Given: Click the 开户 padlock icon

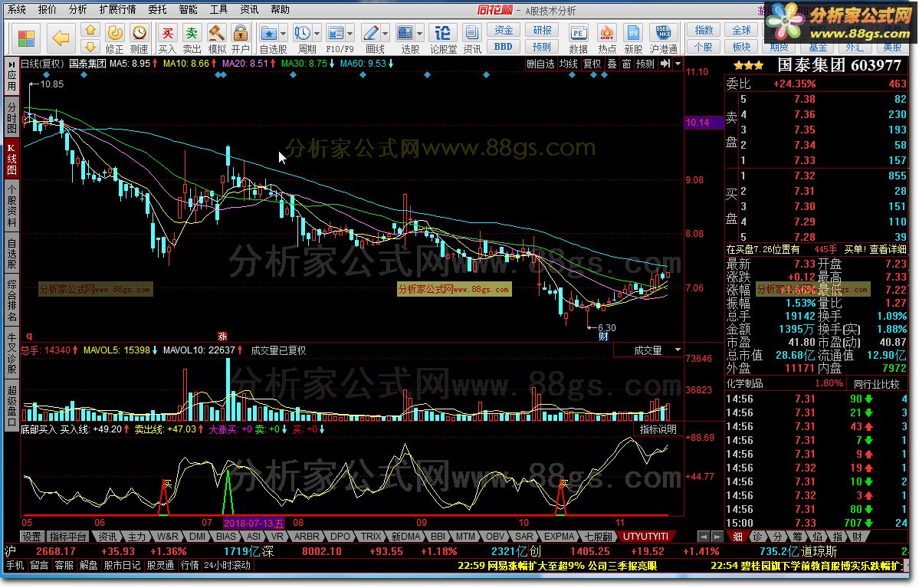Looking at the screenshot, I should [x=240, y=33].
